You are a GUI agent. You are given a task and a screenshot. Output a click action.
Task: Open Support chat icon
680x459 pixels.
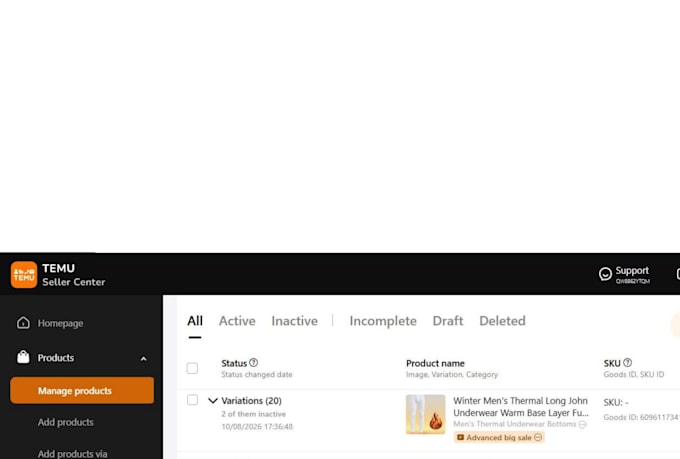tap(605, 274)
